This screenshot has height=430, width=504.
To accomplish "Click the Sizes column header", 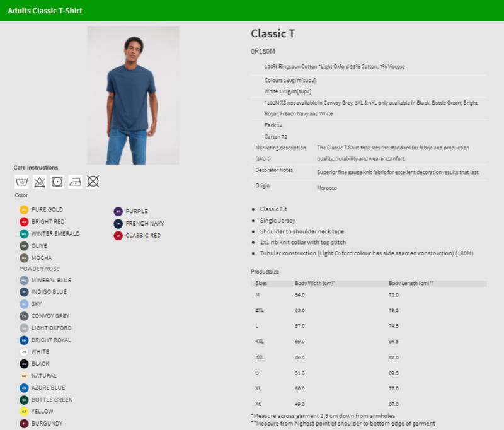I will click(261, 284).
